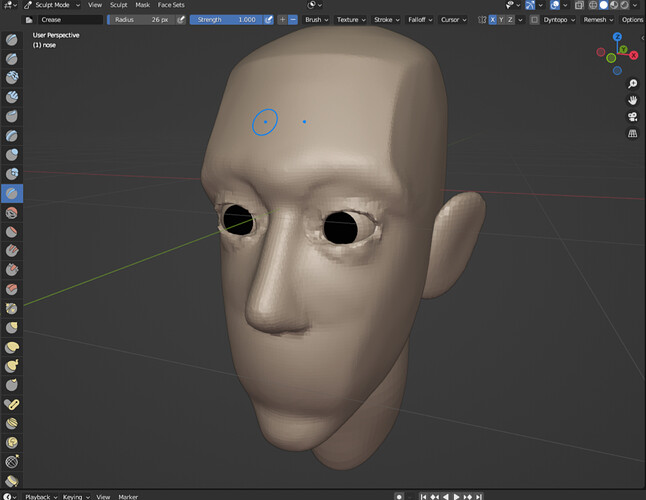Open the Face Sets menu
This screenshot has width=646, height=500.
point(171,5)
